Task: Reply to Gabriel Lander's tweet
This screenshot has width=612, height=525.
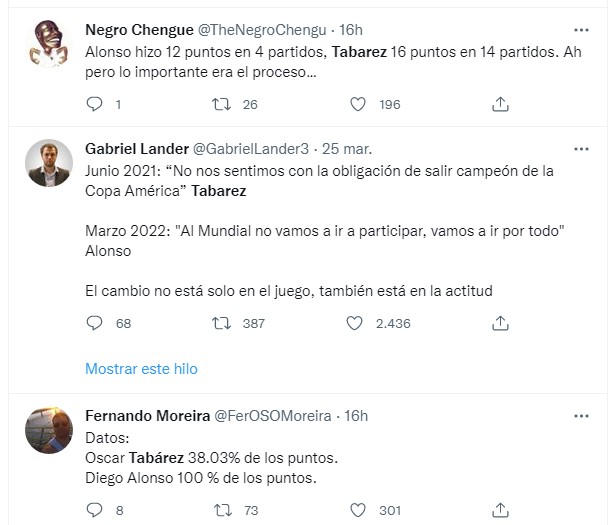Action: pyautogui.click(x=95, y=323)
